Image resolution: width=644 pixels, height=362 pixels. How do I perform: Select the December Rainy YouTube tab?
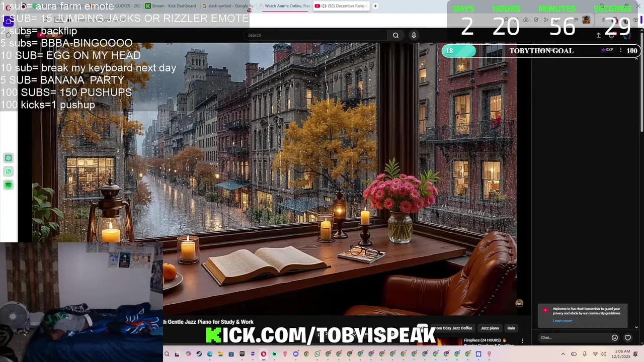tap(341, 6)
